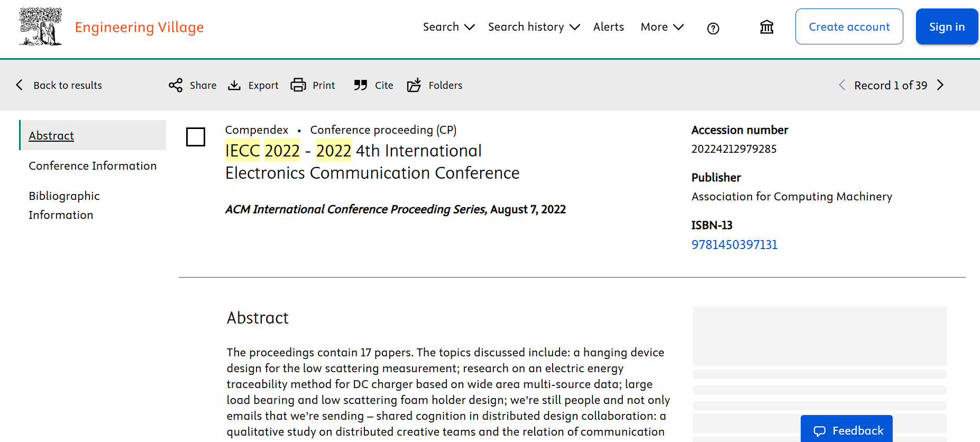Open the ISBN-13 9781450397131 link
Screen dimensions: 980x442
coord(734,245)
